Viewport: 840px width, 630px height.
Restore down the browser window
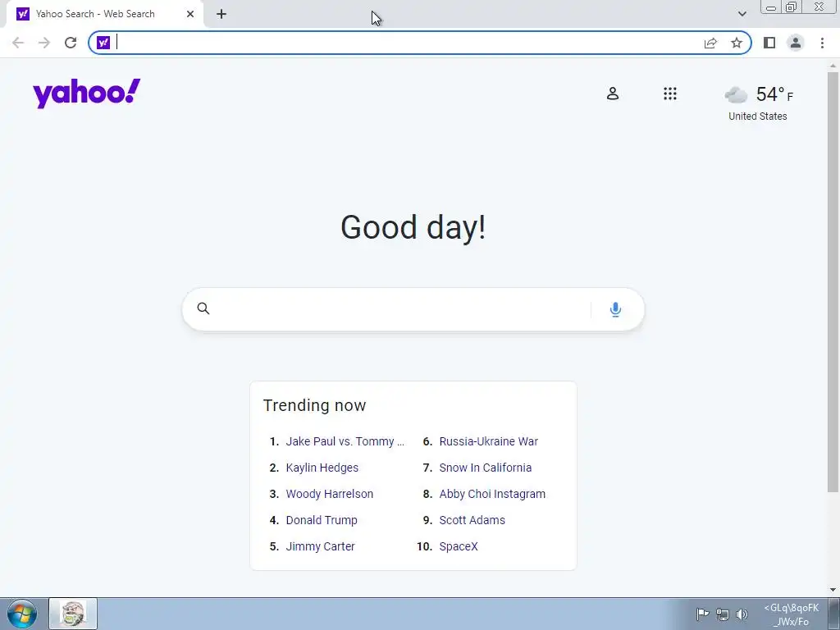pos(791,7)
